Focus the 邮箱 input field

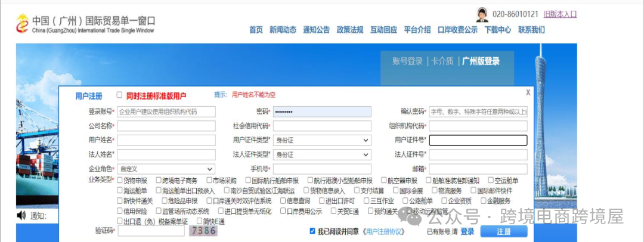tap(478, 169)
